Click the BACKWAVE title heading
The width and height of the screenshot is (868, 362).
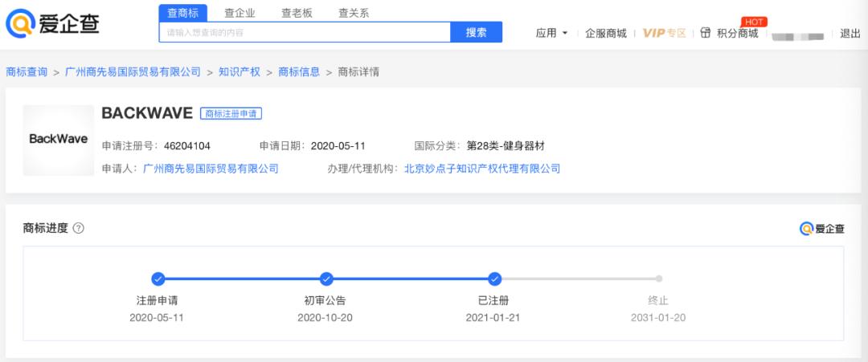click(147, 113)
